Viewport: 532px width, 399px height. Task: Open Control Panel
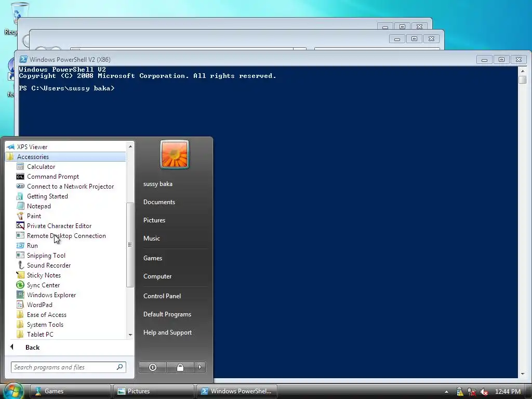pos(162,296)
